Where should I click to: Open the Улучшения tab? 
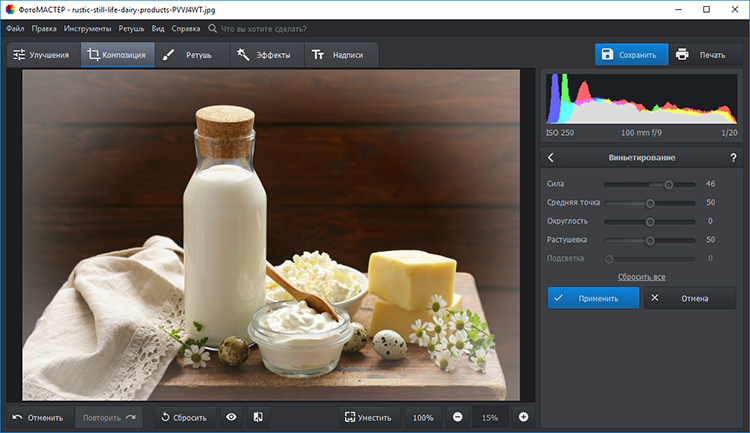tap(42, 55)
